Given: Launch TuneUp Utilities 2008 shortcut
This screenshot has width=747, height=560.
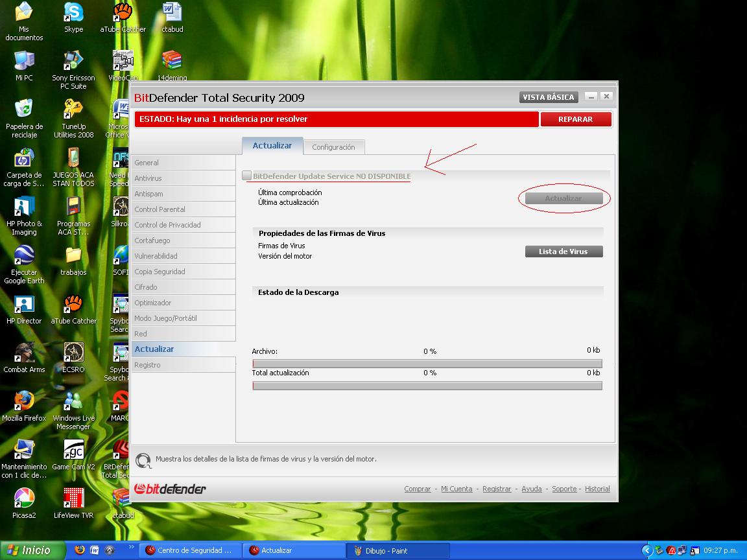Looking at the screenshot, I should (x=73, y=119).
